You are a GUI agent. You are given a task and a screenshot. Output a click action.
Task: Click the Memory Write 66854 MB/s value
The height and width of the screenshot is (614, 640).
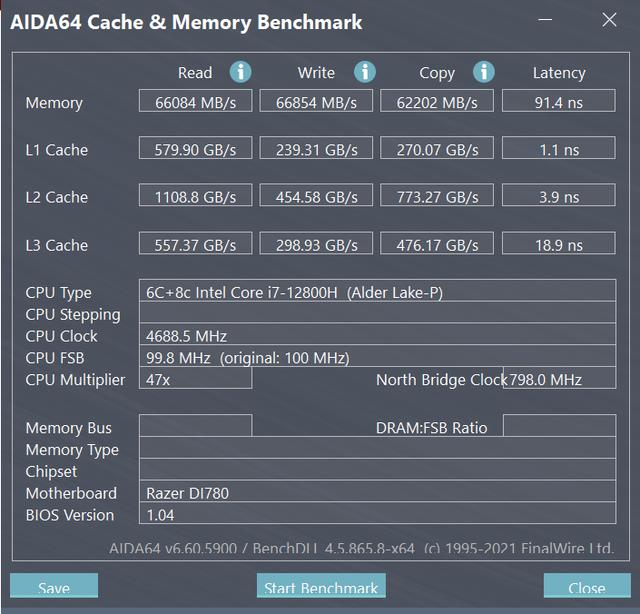point(317,102)
